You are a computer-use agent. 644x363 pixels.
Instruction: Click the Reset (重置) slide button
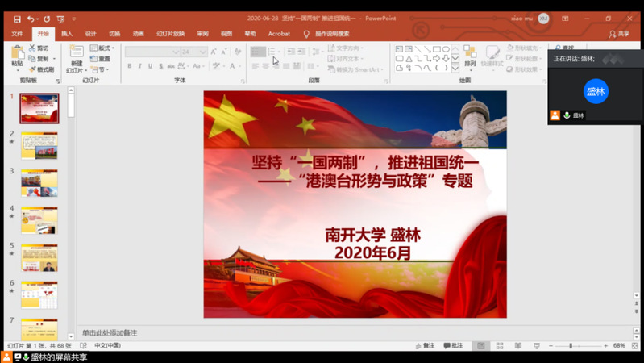[102, 59]
